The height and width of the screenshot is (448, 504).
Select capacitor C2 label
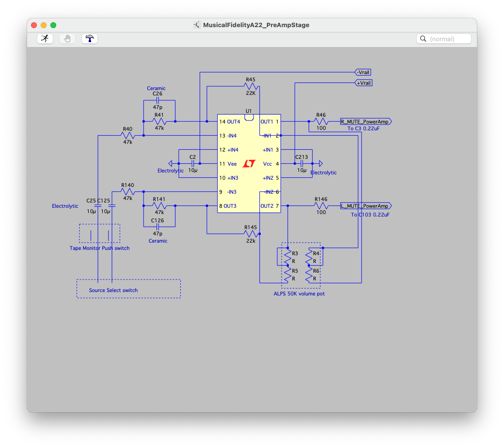(192, 157)
